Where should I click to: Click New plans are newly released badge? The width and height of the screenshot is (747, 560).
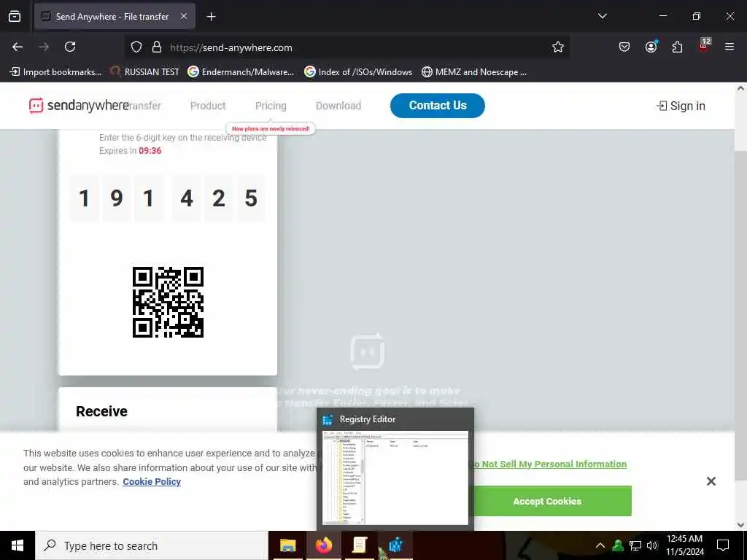[271, 128]
